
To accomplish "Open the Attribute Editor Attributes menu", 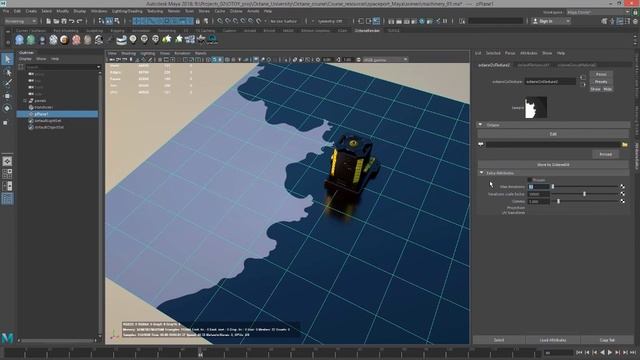I will [529, 53].
